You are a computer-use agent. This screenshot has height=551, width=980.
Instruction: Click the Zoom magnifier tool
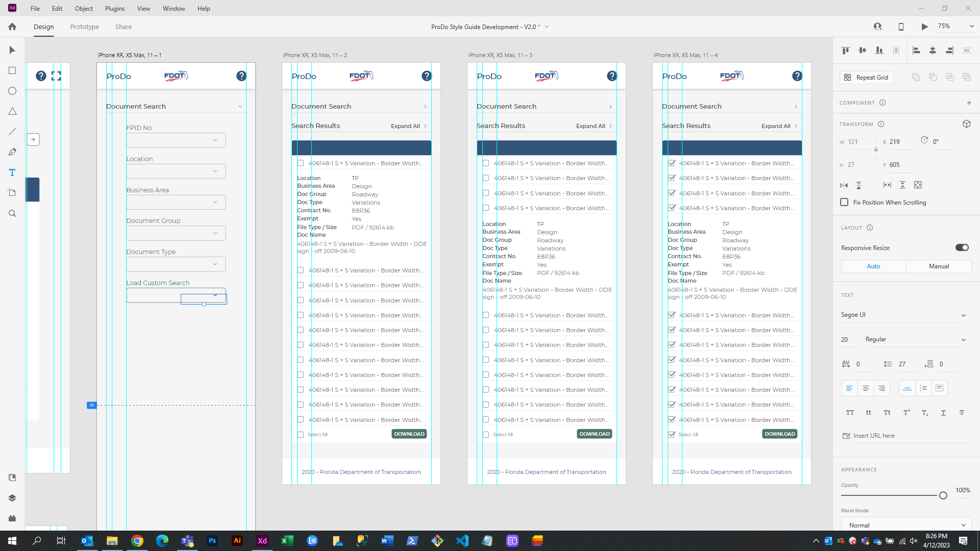tap(12, 213)
